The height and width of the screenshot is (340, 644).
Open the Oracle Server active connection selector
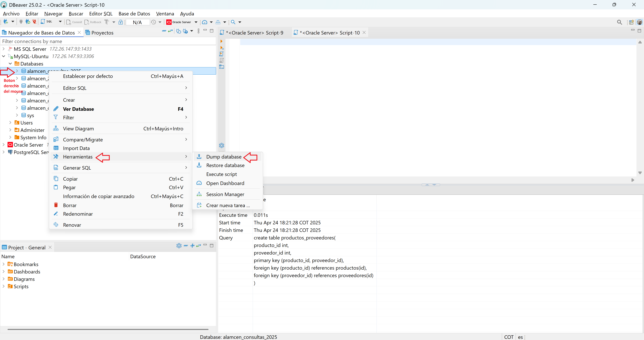(182, 22)
